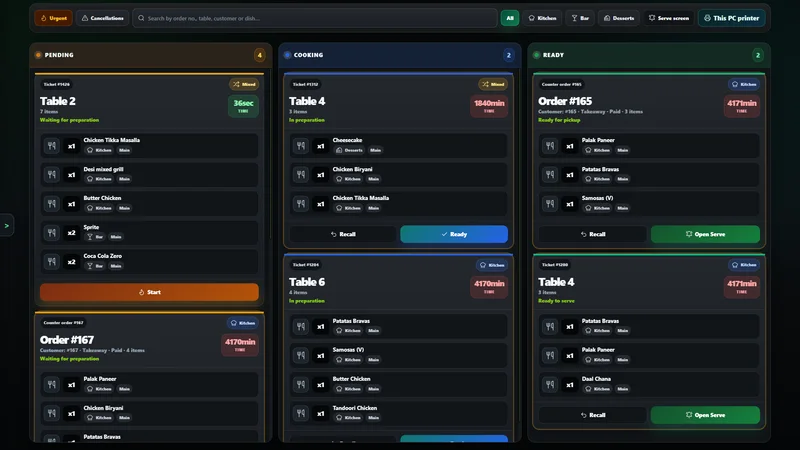Click the search magnifier icon
Screen dimensions: 800x450
(141, 18)
